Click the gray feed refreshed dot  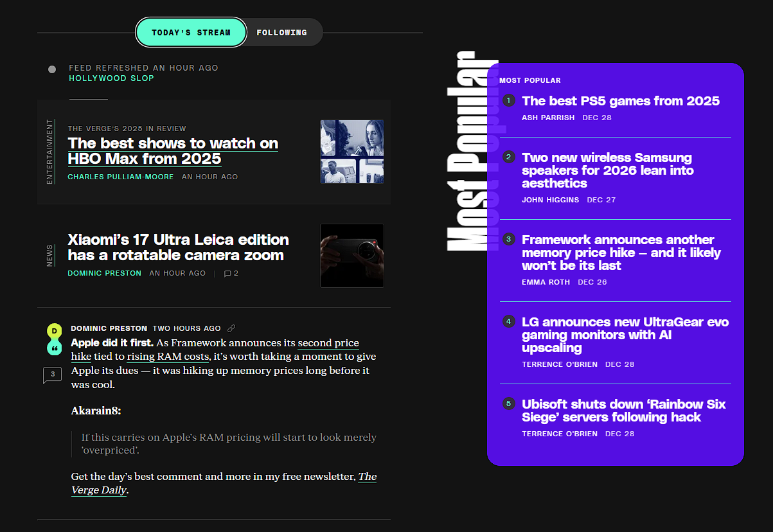[x=52, y=69]
